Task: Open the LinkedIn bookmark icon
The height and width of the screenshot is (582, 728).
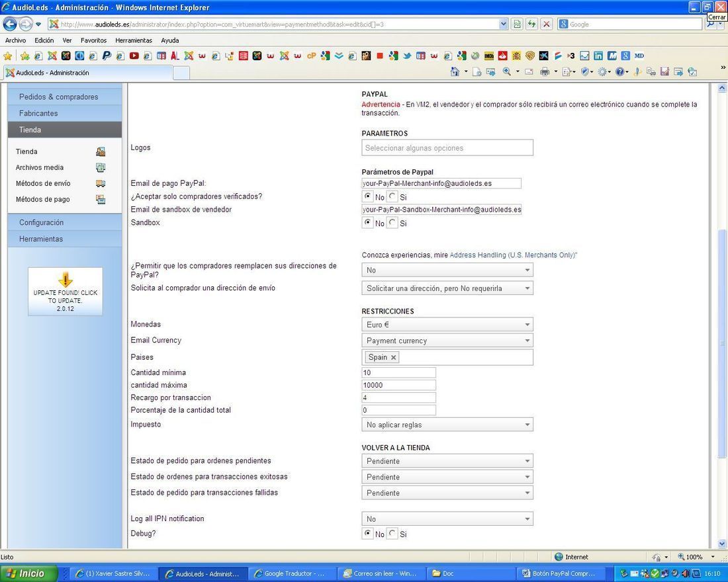Action: pyautogui.click(x=598, y=56)
